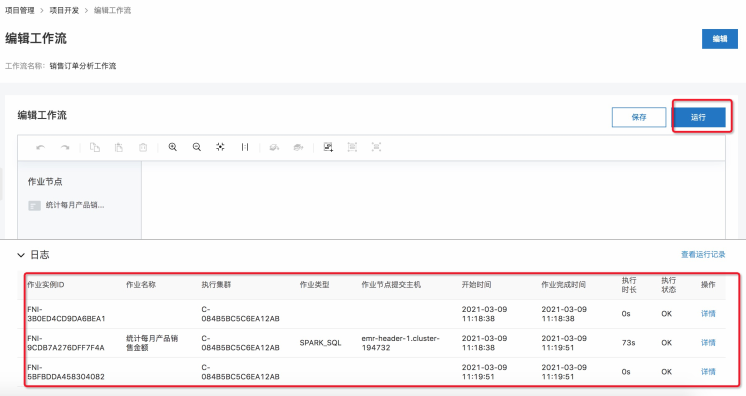Click the 运行 run button
746x396 pixels.
point(698,117)
